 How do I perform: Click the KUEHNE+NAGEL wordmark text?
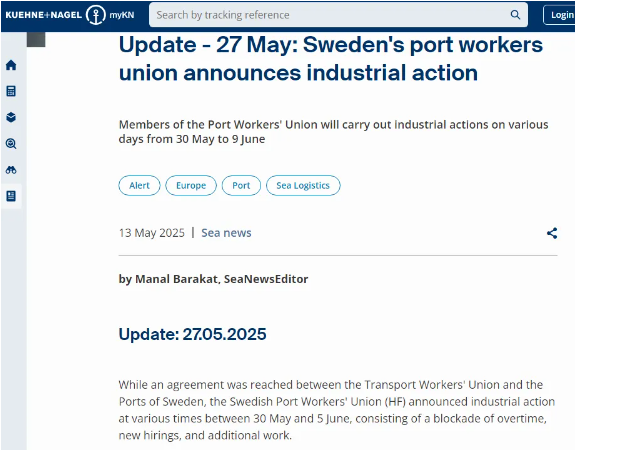(x=44, y=15)
